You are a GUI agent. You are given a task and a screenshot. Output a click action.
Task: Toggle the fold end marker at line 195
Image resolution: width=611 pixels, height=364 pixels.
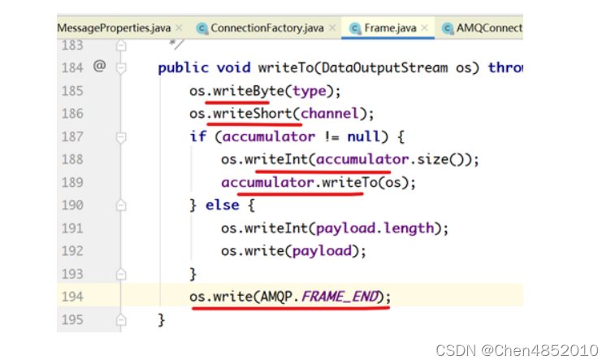point(121,319)
